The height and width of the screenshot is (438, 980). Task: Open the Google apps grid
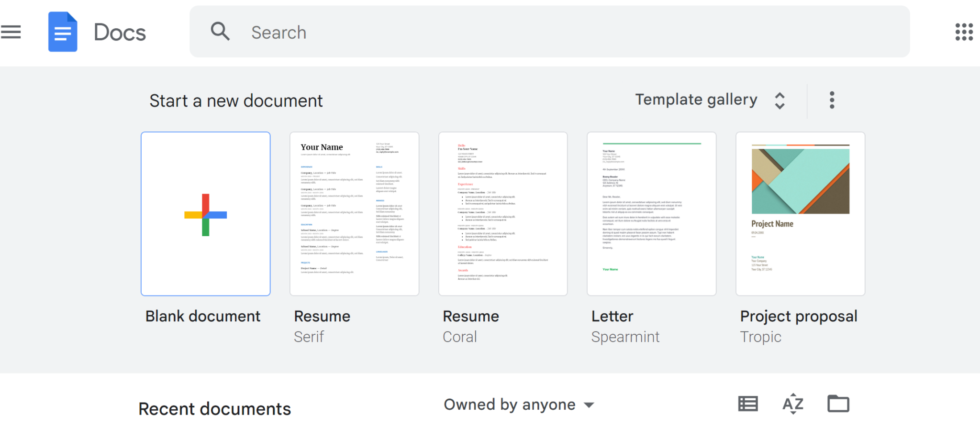point(964,32)
